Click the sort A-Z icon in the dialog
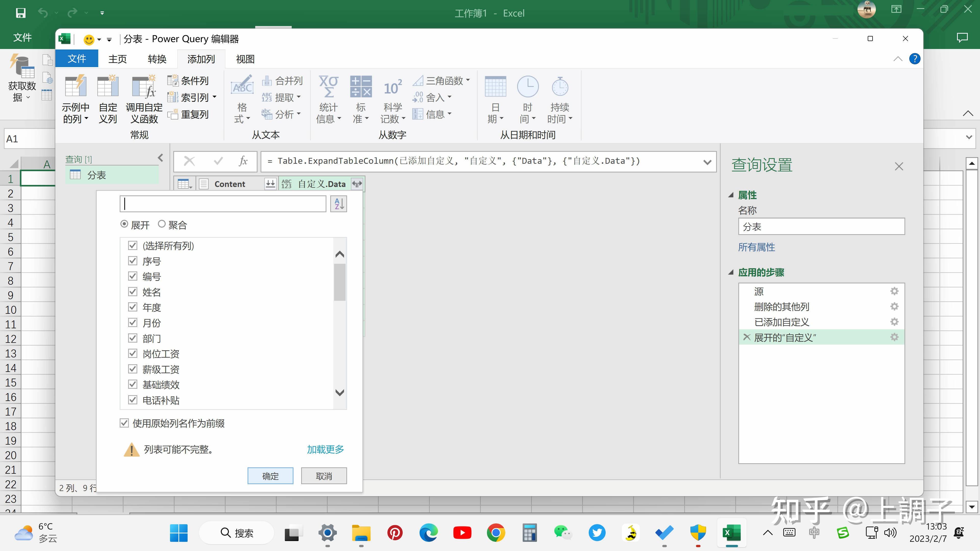 (338, 204)
